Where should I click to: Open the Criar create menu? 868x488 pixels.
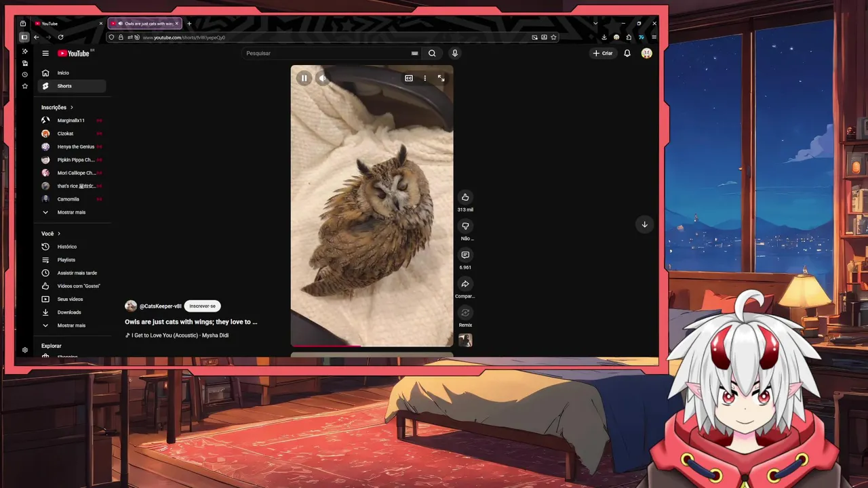point(603,53)
